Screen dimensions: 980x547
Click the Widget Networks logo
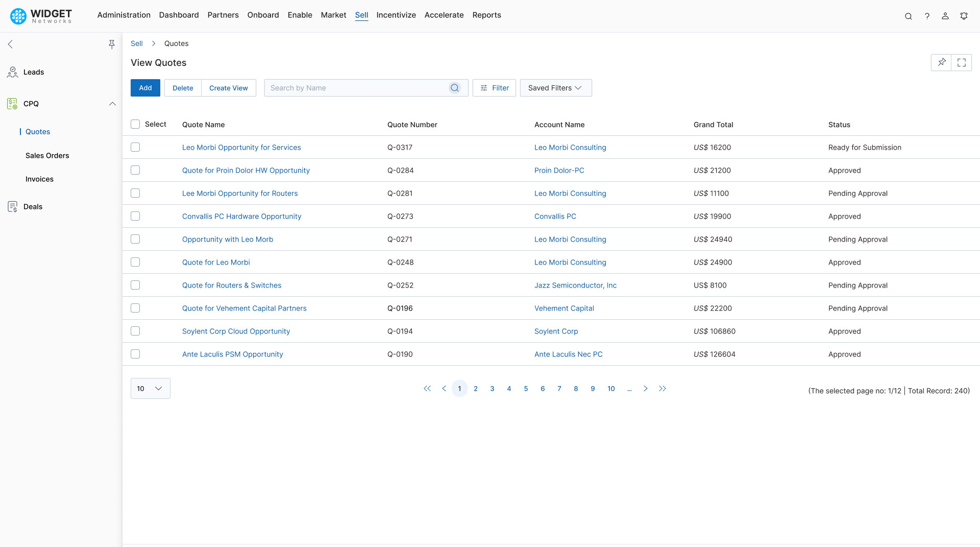pos(41,16)
